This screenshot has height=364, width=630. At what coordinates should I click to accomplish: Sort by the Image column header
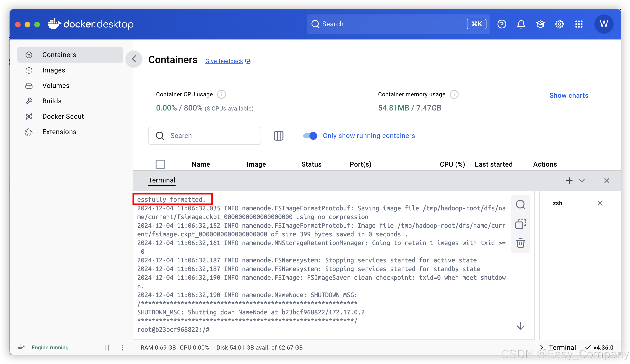256,164
